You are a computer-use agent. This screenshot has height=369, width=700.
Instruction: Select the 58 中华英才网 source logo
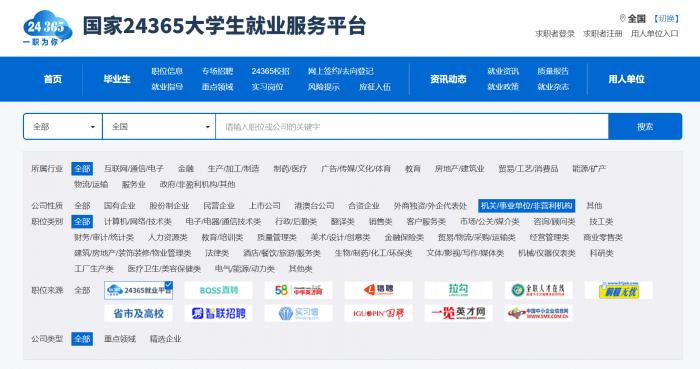pos(298,290)
